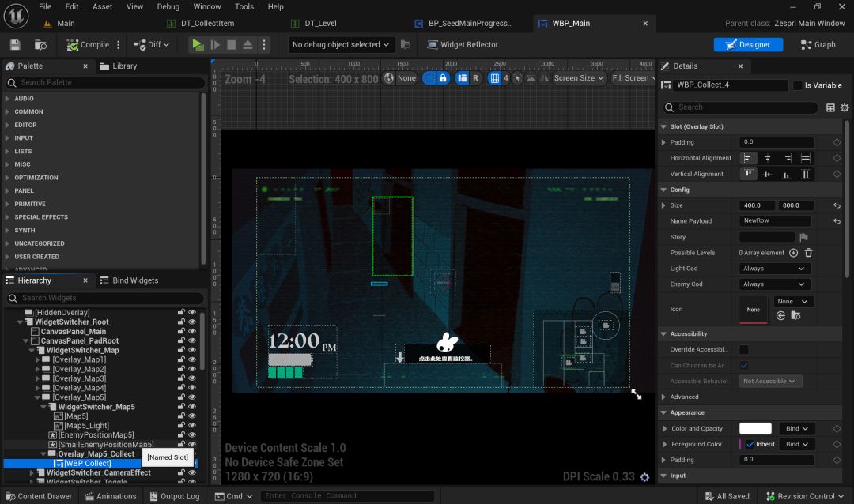Set horizontal alignment to center
Screen dimensions: 854x504
tap(768, 158)
